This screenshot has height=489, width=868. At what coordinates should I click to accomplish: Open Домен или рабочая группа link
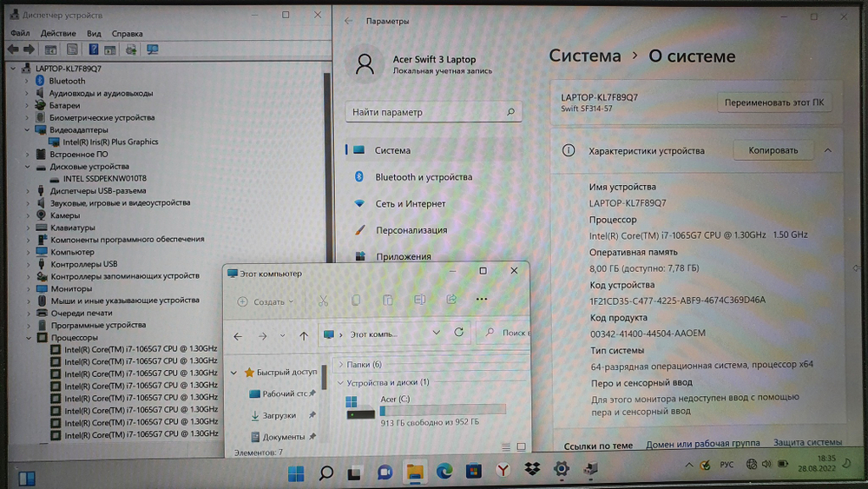click(702, 444)
